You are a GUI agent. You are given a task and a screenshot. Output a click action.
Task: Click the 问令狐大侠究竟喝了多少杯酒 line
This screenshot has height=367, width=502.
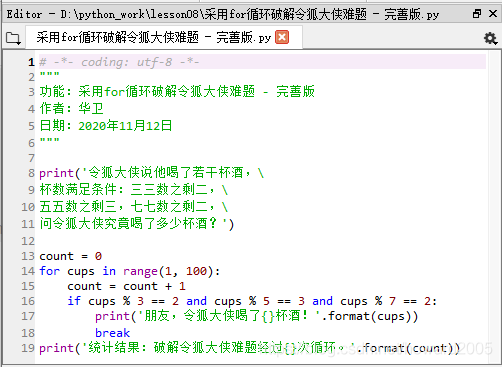tap(137, 223)
